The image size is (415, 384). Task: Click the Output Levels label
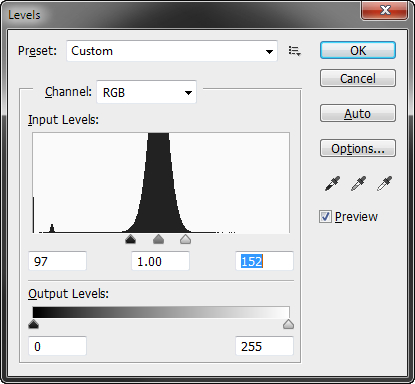68,294
